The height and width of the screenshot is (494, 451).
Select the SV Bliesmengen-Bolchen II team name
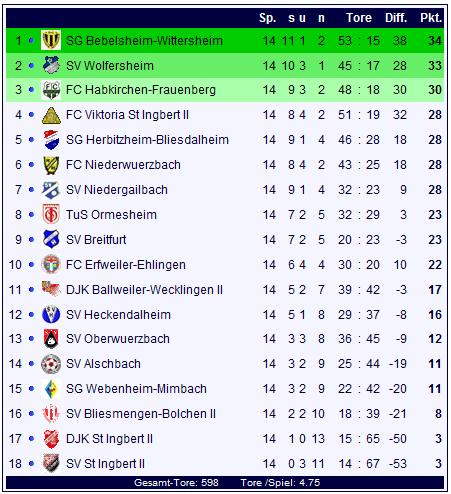pyautogui.click(x=141, y=414)
